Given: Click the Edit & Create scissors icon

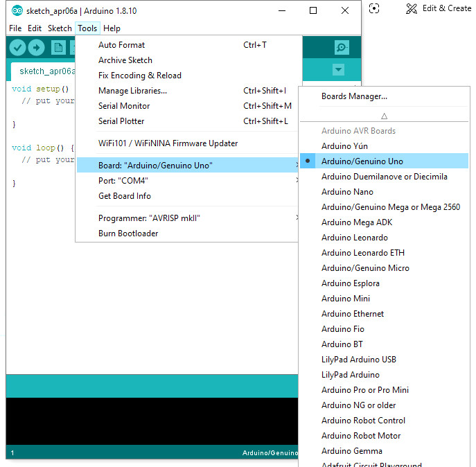Looking at the screenshot, I should 412,8.
